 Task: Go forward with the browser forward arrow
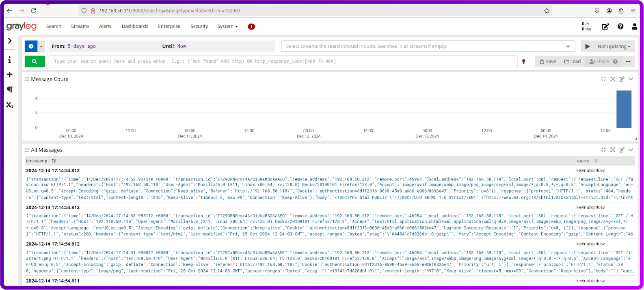click(22, 11)
